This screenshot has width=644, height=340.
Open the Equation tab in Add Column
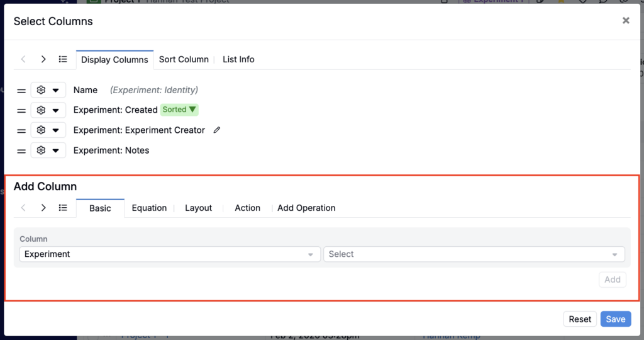click(x=149, y=208)
